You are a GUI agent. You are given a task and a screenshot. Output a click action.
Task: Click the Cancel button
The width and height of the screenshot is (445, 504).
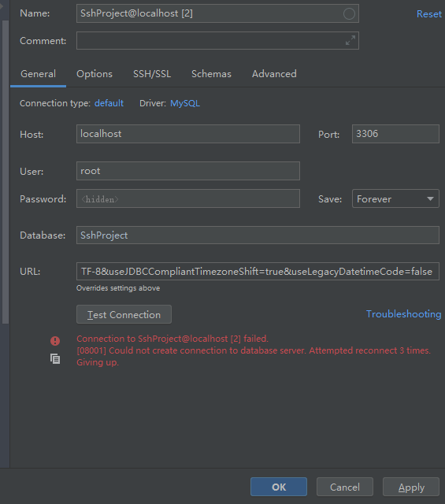(x=345, y=487)
